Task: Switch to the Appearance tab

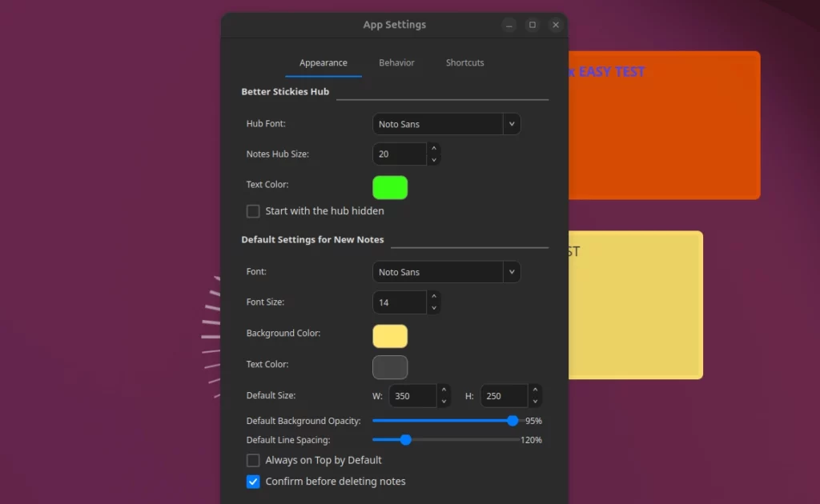Action: coord(324,62)
